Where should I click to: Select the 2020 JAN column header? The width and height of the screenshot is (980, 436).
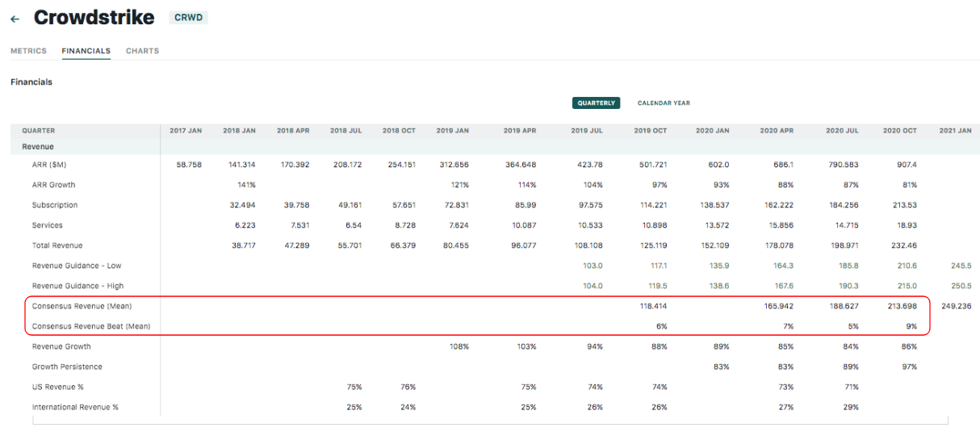(713, 131)
